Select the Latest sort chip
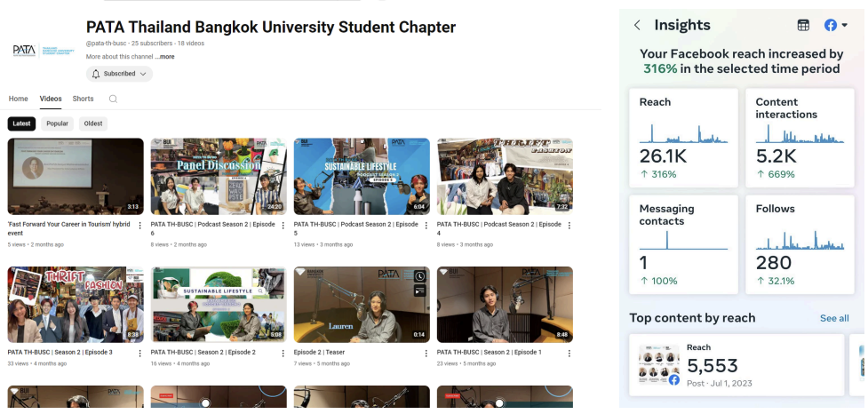868x414 pixels. coord(21,123)
